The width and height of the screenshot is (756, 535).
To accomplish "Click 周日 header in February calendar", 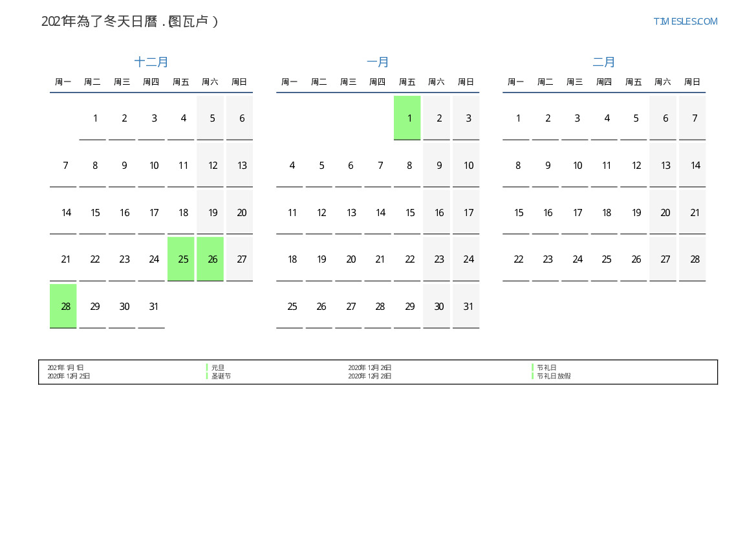I will 692,82.
